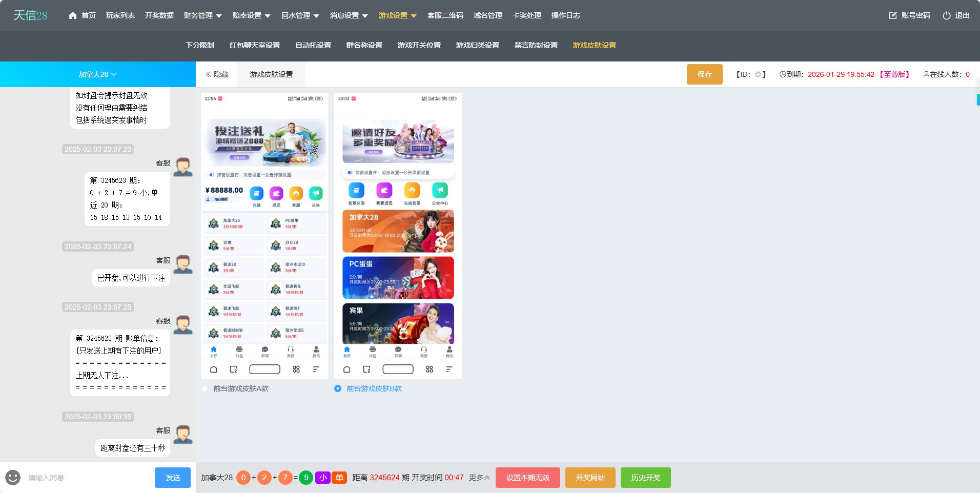
Task: Switch to 禁言防封设置 submenu
Action: 536,45
